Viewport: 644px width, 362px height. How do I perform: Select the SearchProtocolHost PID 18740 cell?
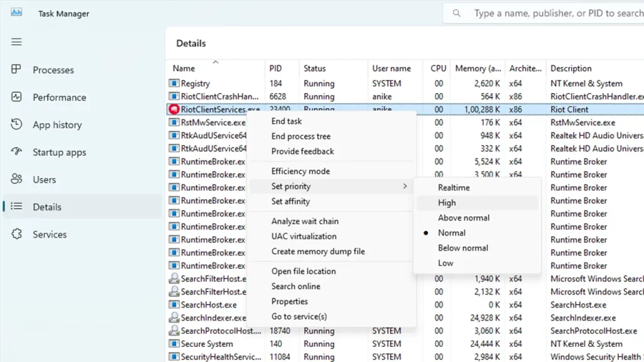click(280, 331)
